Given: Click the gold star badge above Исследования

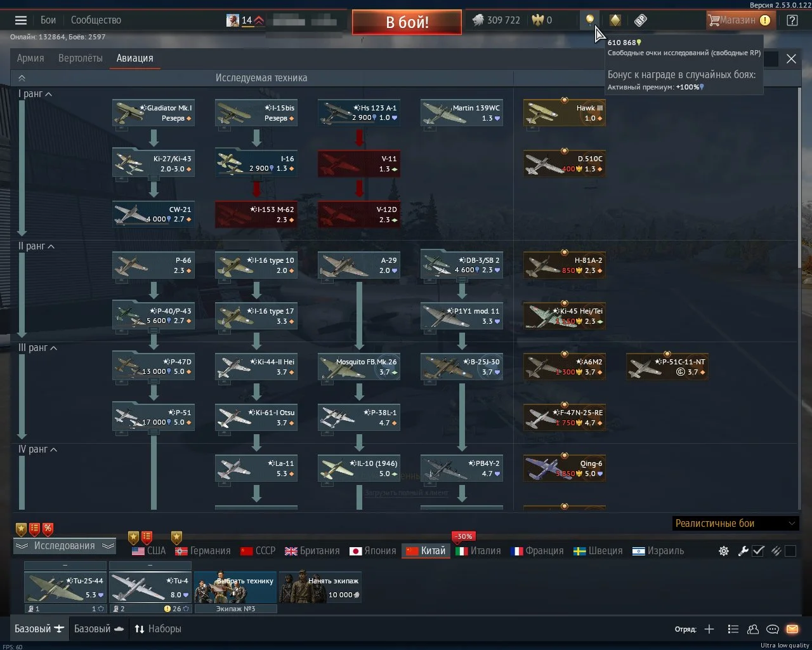Looking at the screenshot, I should point(22,528).
